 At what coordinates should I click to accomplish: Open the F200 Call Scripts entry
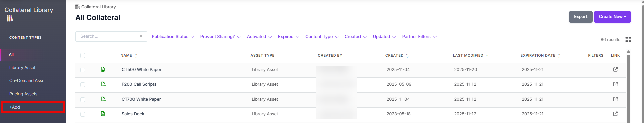pos(139,84)
